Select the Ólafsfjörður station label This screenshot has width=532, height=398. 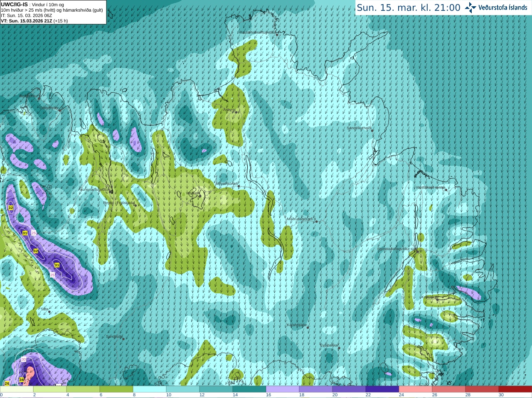[49, 108]
